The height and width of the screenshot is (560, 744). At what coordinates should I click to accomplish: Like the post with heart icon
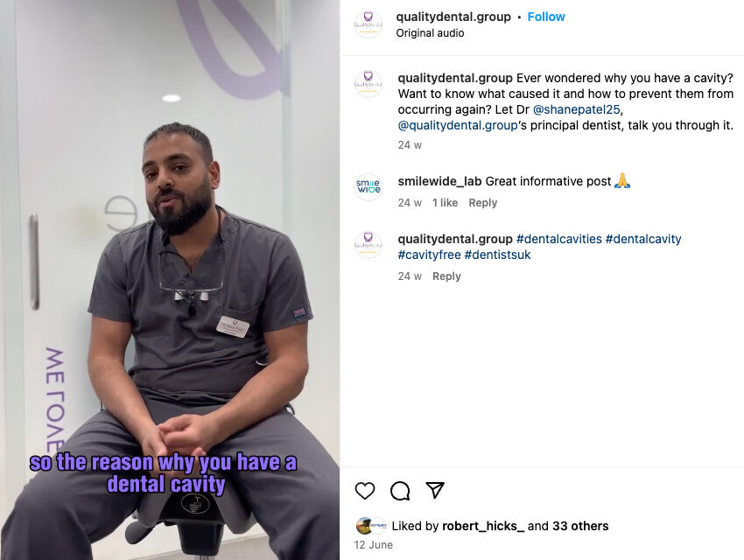click(x=365, y=491)
